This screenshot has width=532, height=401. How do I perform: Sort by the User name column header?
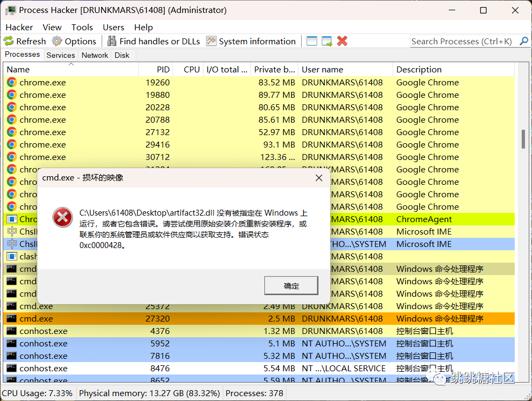pyautogui.click(x=345, y=70)
